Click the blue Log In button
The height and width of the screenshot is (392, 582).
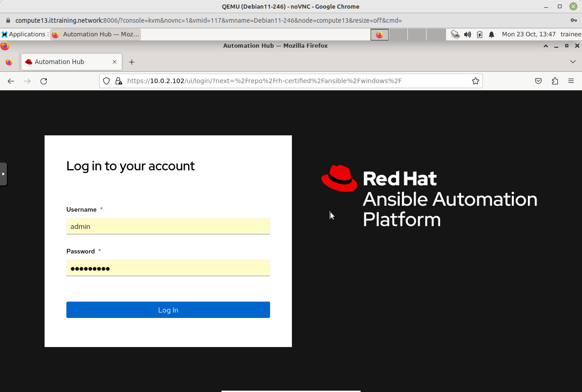(168, 310)
